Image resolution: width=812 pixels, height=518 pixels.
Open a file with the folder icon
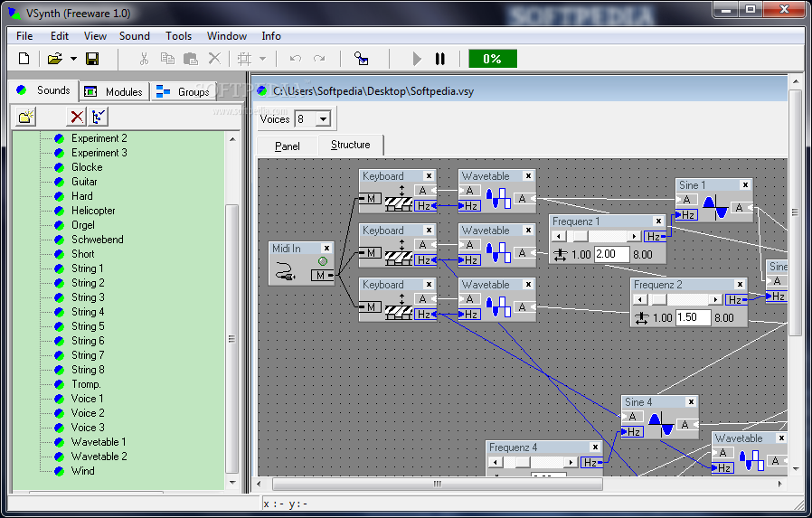tap(55, 59)
